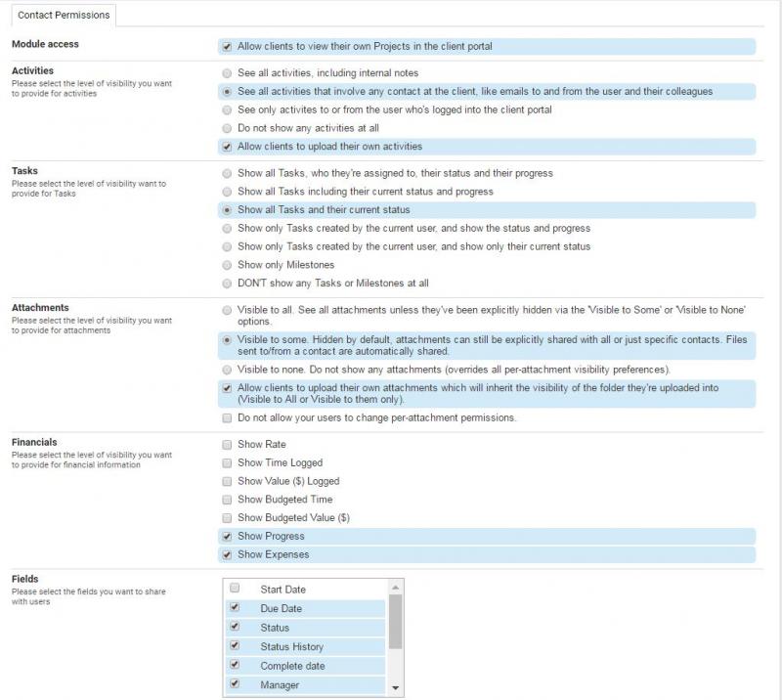Click the Fields list scroll up arrow

point(395,587)
